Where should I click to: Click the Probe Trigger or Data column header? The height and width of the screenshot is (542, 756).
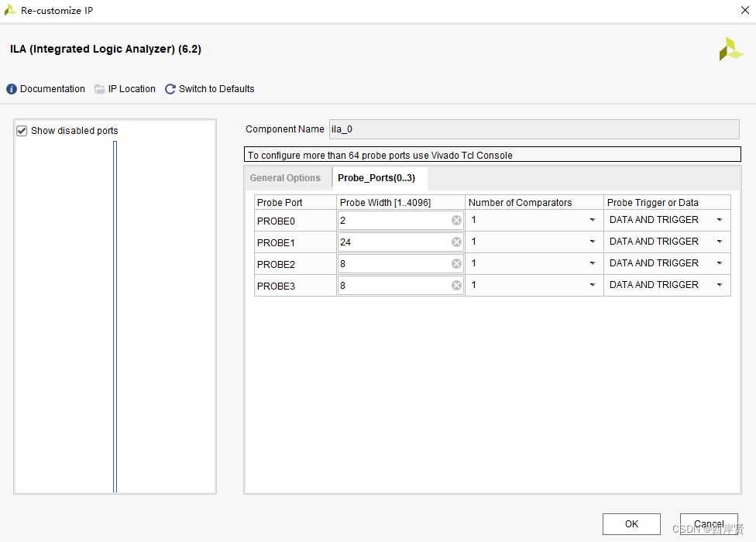(667, 202)
